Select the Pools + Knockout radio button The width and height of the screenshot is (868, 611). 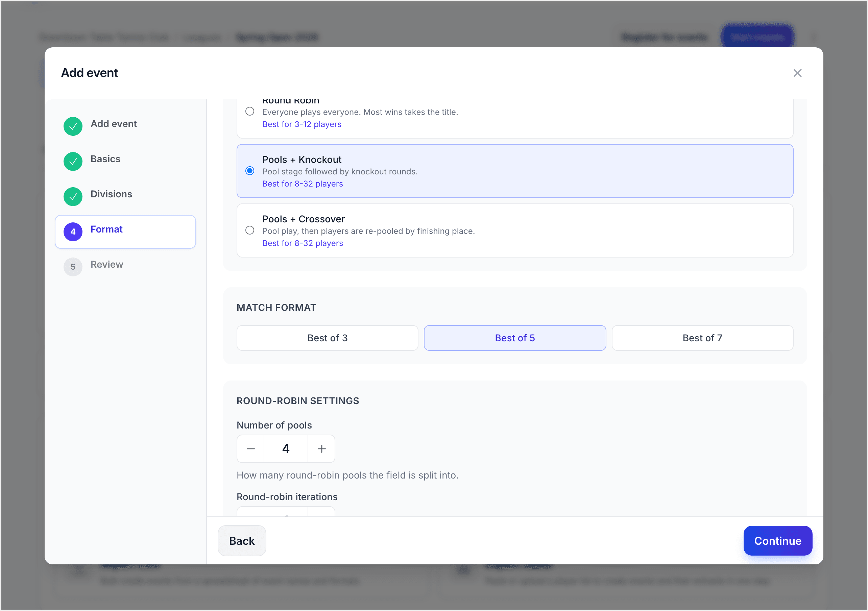point(250,171)
